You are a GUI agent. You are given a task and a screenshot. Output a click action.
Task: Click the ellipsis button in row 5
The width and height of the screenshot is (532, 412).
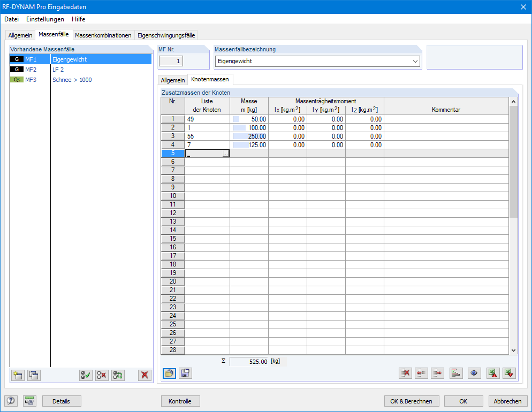point(226,153)
